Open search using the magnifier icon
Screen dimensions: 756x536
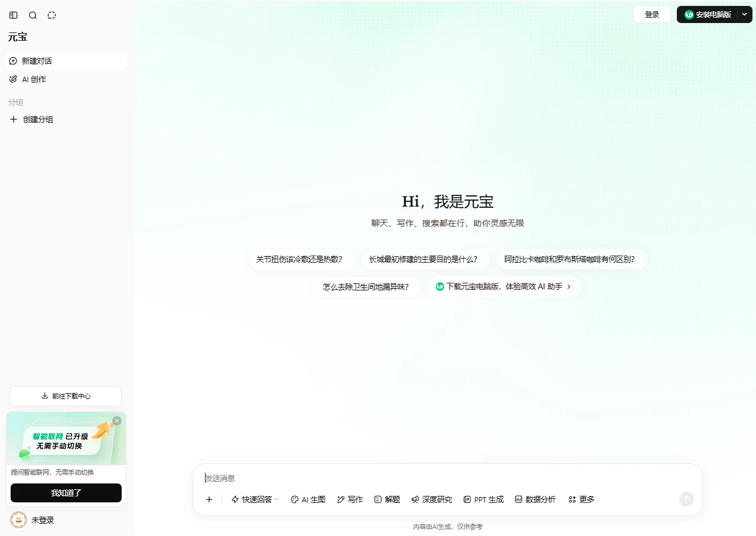tap(33, 15)
